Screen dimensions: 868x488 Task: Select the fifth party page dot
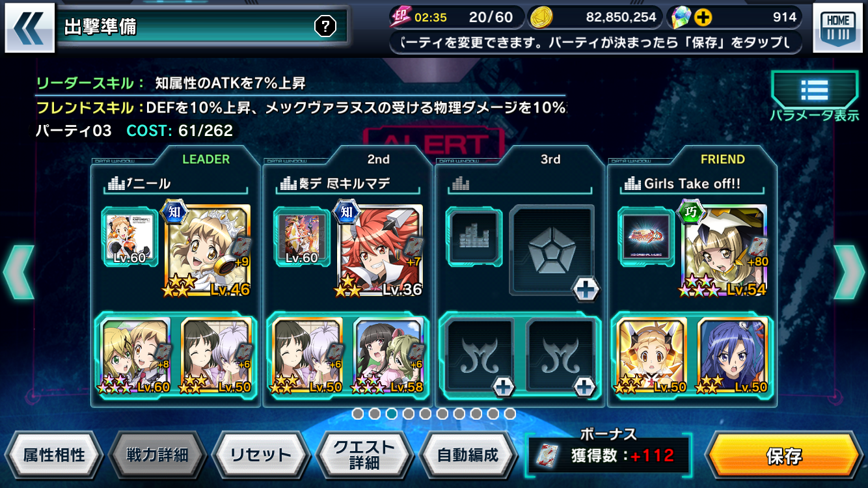click(x=425, y=413)
